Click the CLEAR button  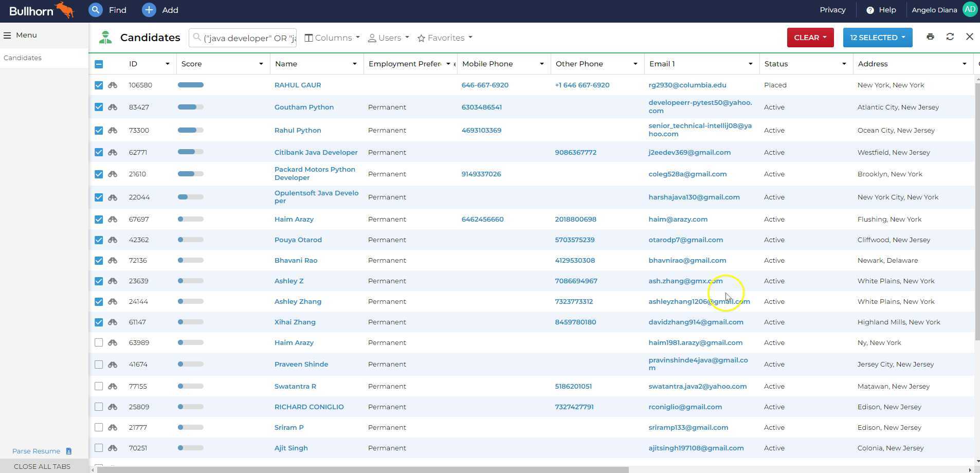[x=809, y=37]
